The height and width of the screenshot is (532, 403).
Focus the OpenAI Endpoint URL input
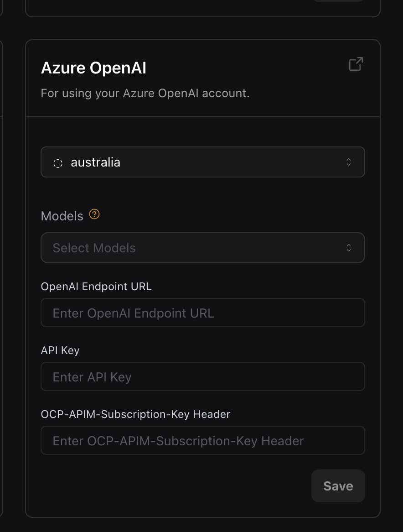[x=203, y=313]
